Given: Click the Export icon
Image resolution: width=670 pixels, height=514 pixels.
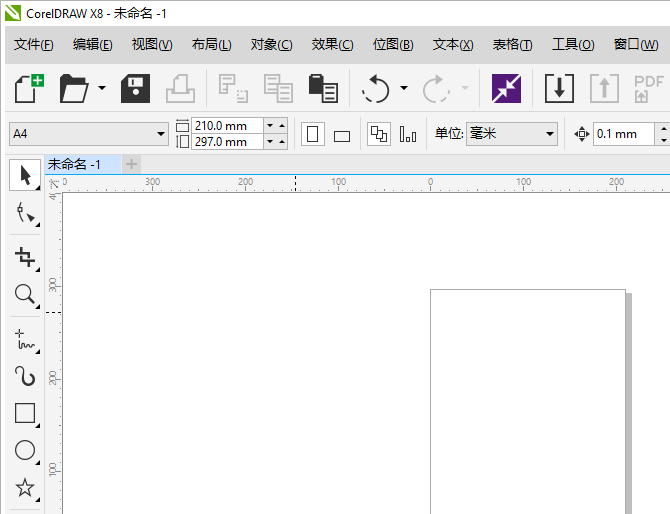Looking at the screenshot, I should pyautogui.click(x=604, y=88).
